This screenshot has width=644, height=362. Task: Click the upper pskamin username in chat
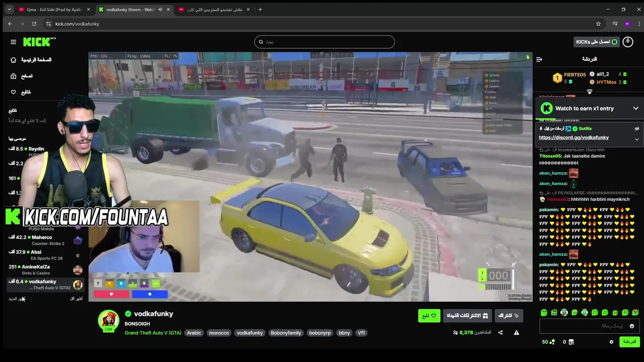tap(548, 210)
